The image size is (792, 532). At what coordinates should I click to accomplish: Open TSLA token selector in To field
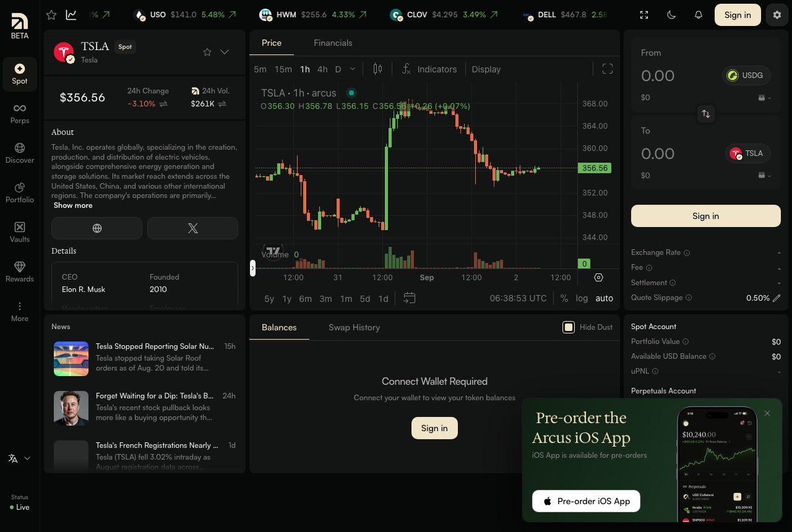(748, 153)
